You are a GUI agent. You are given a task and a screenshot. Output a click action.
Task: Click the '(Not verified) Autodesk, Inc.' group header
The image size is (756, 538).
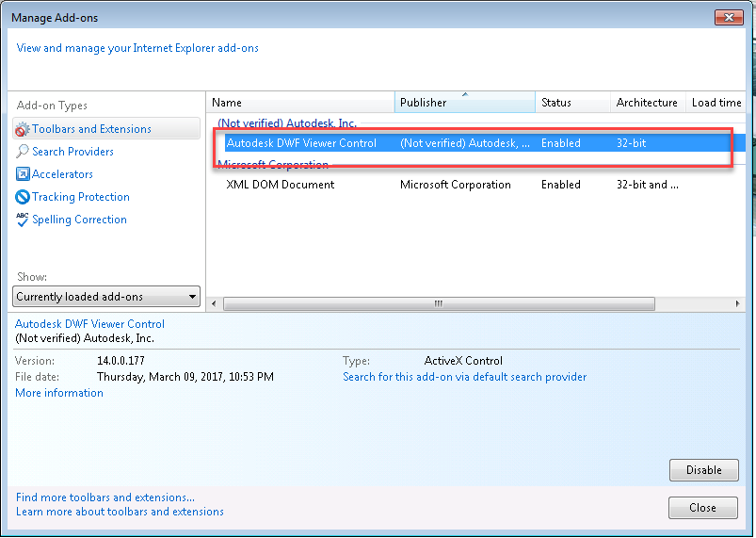click(287, 123)
